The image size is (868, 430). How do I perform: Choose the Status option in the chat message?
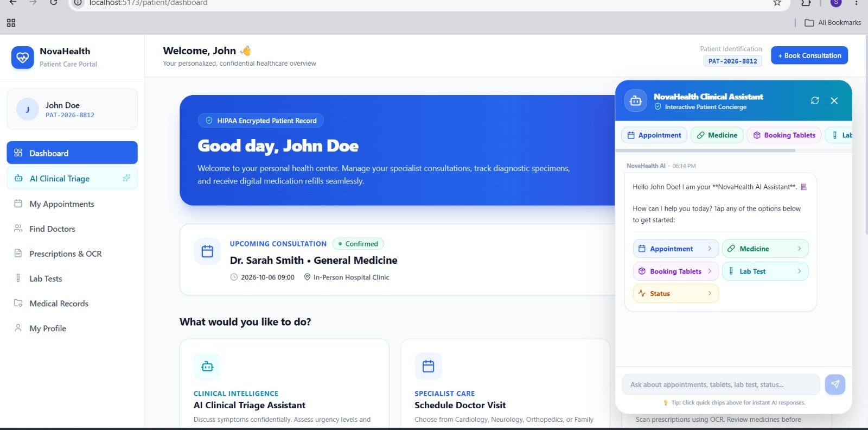pyautogui.click(x=676, y=293)
